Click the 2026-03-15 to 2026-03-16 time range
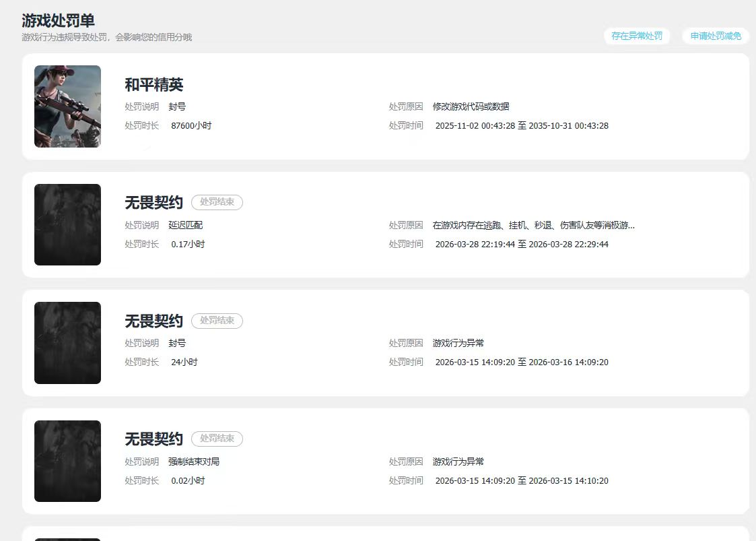 (x=522, y=362)
